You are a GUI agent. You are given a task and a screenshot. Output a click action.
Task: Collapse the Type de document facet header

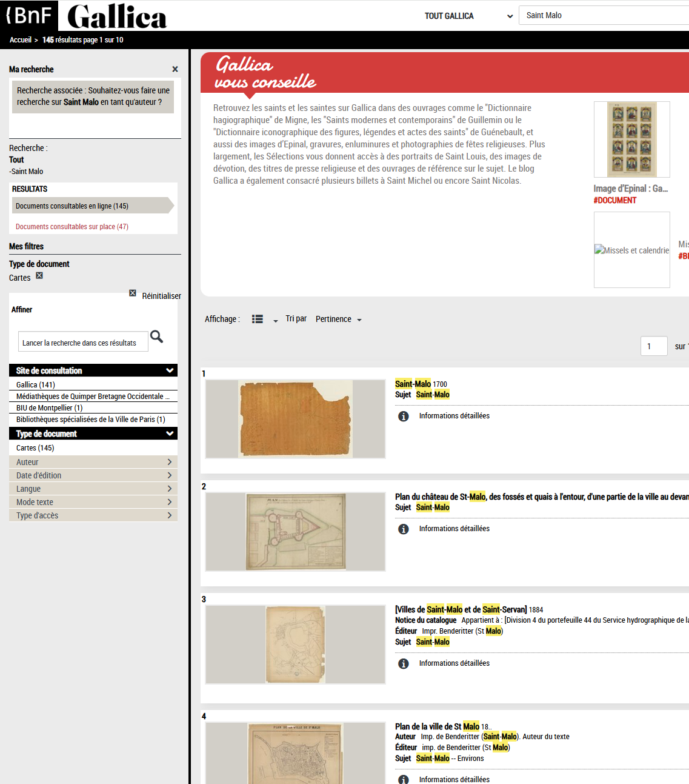[x=93, y=434]
